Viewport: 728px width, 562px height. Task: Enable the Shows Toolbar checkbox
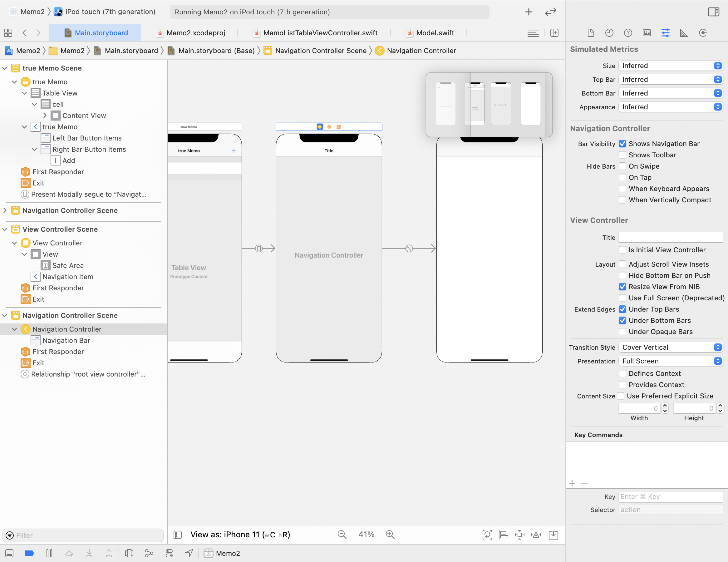(x=622, y=155)
